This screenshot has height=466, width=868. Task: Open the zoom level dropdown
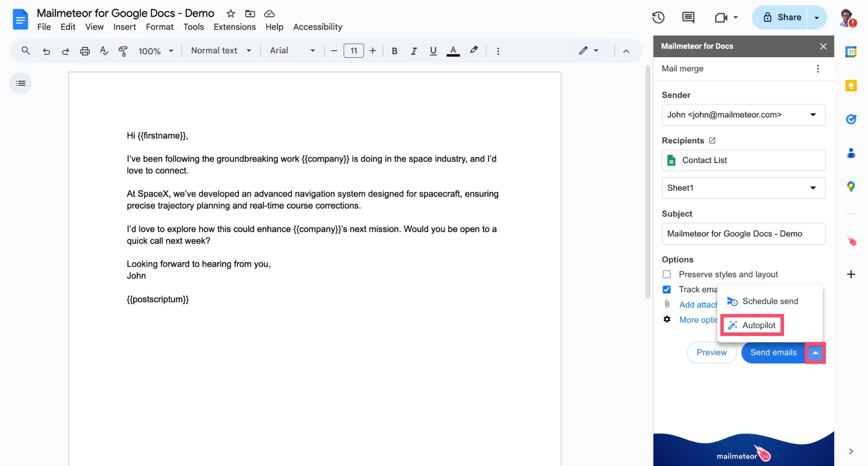point(156,51)
